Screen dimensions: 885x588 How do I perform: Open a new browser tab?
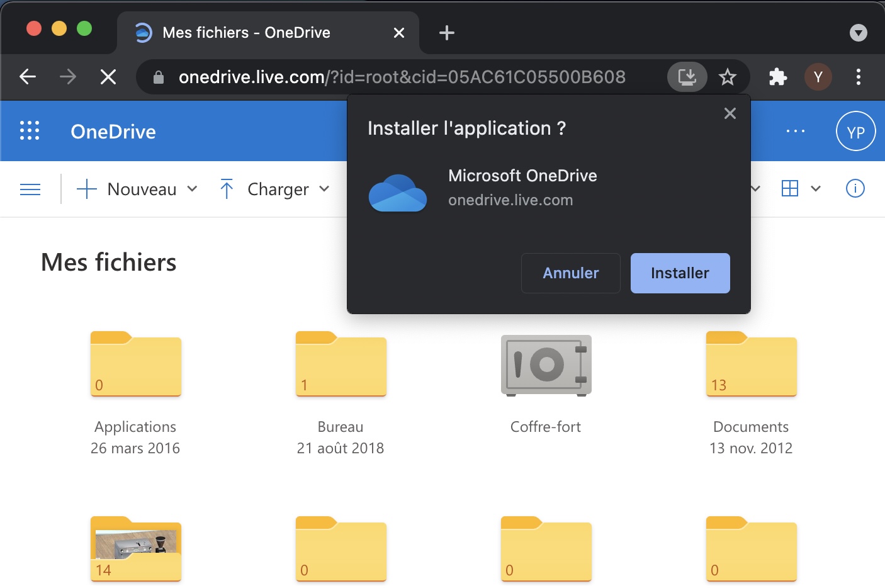[x=446, y=33]
